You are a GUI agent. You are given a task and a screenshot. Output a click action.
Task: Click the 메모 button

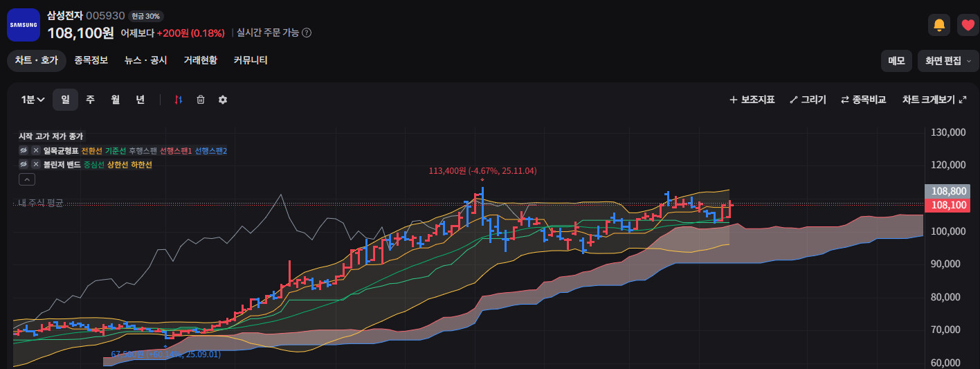pos(896,61)
